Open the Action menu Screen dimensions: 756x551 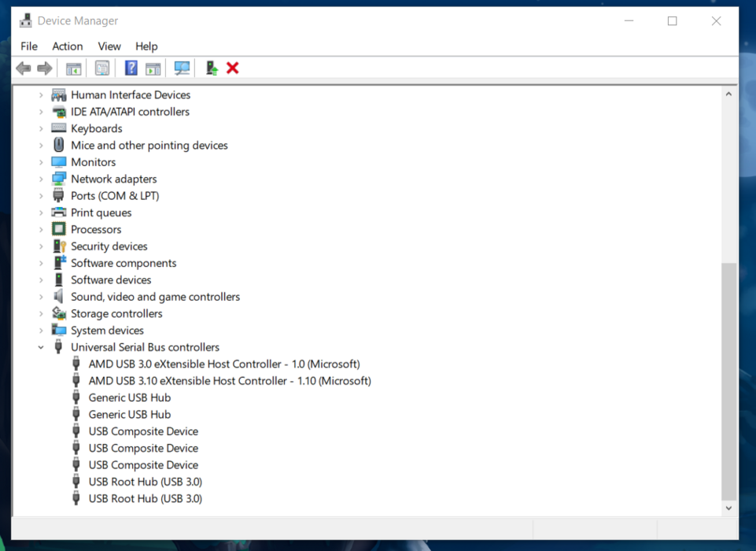pyautogui.click(x=68, y=46)
